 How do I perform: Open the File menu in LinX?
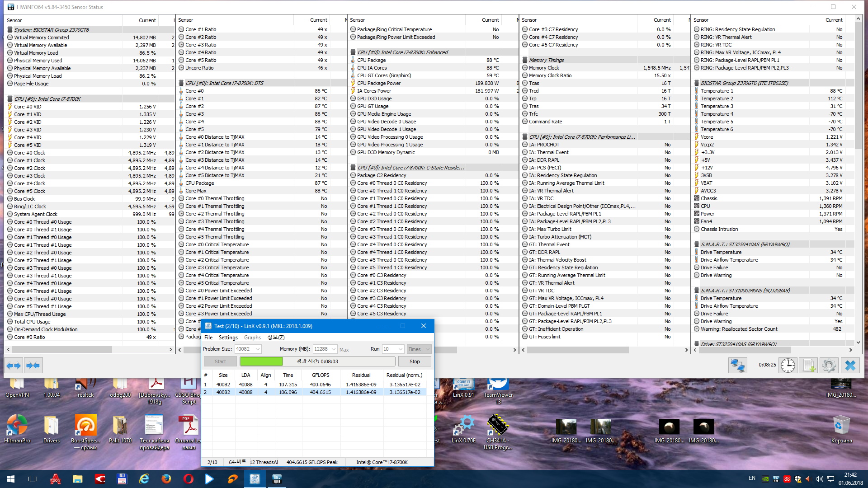point(208,338)
